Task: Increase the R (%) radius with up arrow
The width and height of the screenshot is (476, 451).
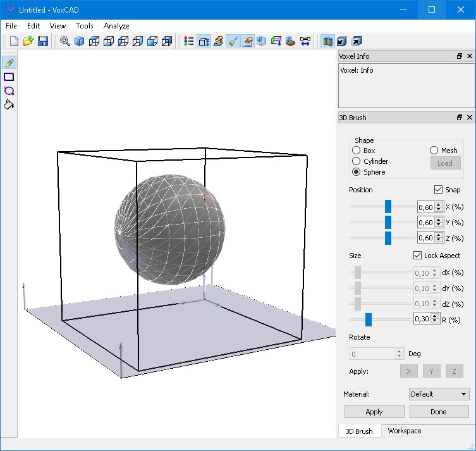Action: [x=435, y=316]
